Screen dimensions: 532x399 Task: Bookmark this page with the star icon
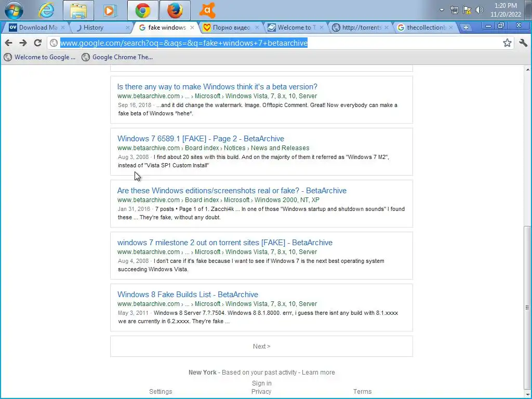507,43
